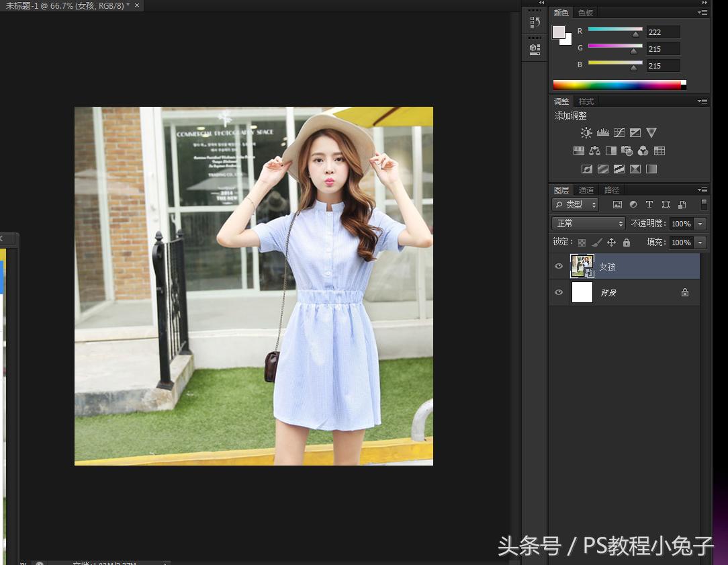Add a Curves adjustment
The height and width of the screenshot is (565, 728).
pos(619,133)
